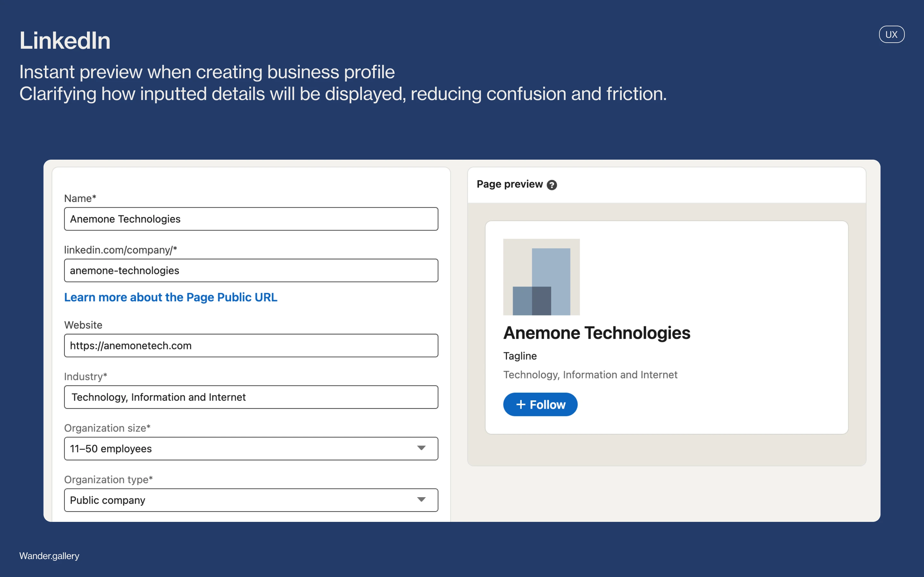Expand Organization size dropdown arrow
The image size is (924, 577).
coord(421,448)
